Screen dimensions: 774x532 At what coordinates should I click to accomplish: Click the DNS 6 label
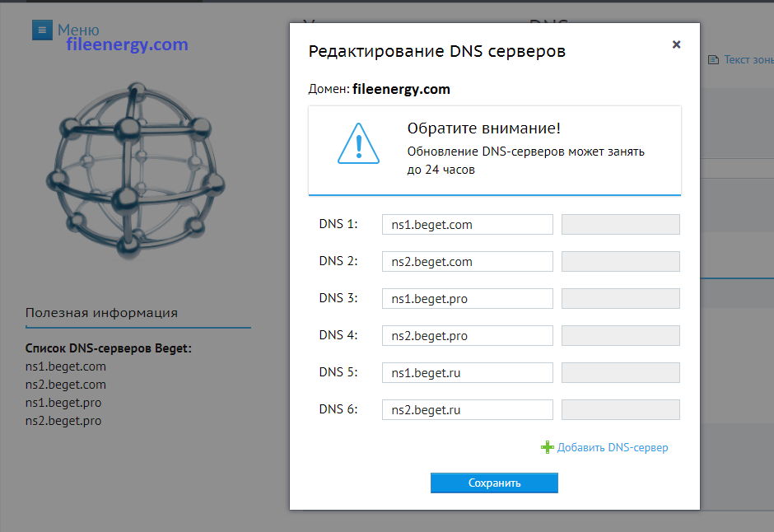pyautogui.click(x=338, y=409)
